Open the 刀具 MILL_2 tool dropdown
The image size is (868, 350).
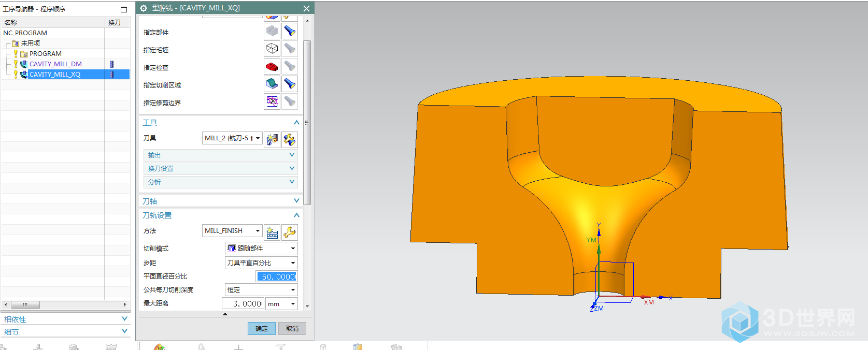click(232, 138)
